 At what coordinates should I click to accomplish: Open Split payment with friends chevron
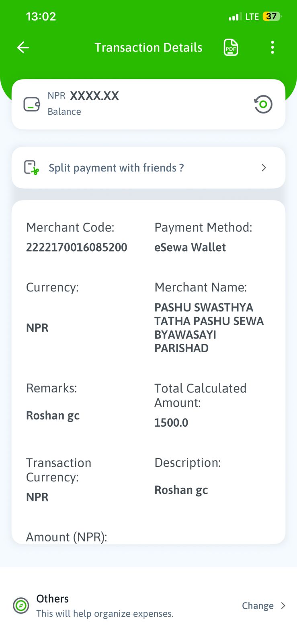pyautogui.click(x=264, y=167)
